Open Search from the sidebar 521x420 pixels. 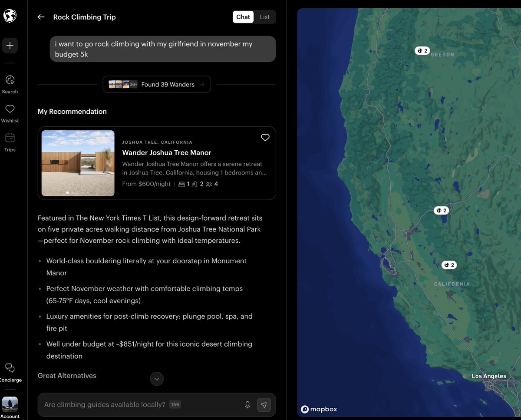click(10, 84)
